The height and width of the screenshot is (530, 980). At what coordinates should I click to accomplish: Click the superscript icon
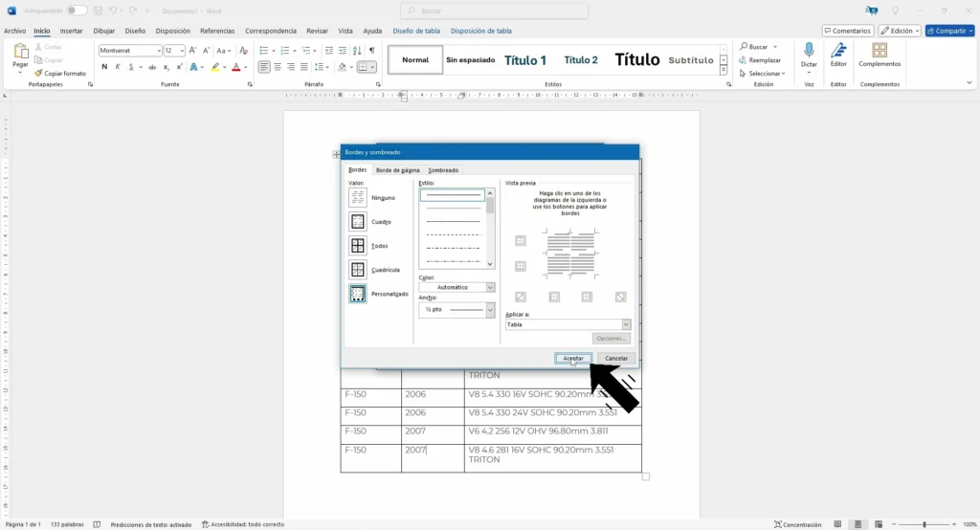pos(179,67)
